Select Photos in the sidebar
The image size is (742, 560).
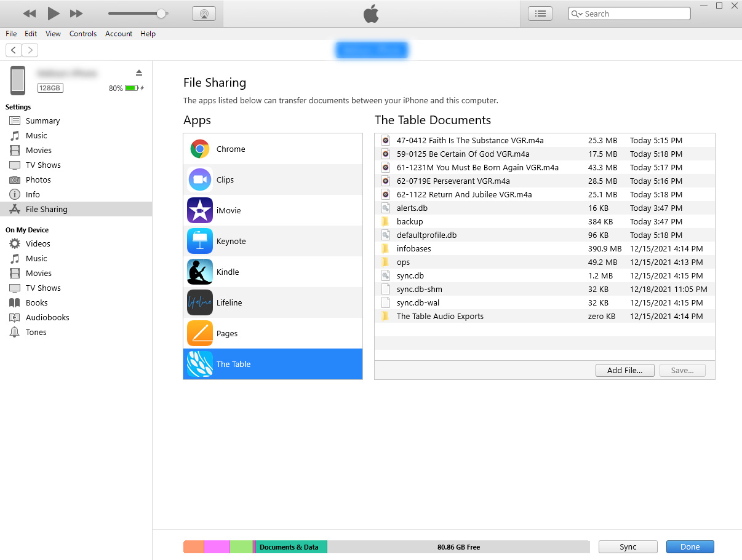(76, 179)
